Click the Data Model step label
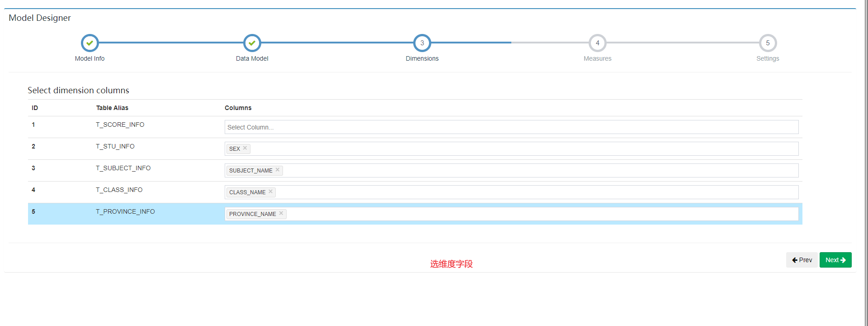 [x=252, y=58]
